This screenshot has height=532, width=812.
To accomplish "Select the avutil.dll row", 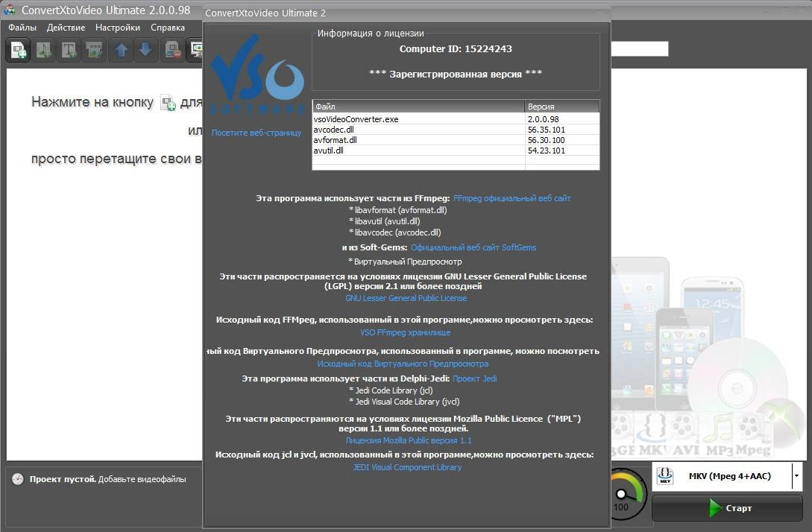I will point(456,151).
